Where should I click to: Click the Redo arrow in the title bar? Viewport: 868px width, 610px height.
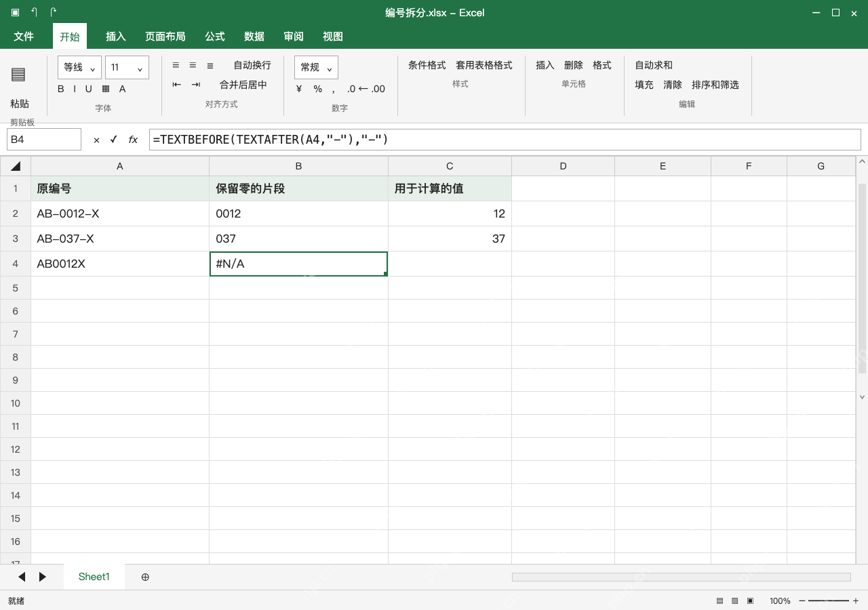pos(53,12)
